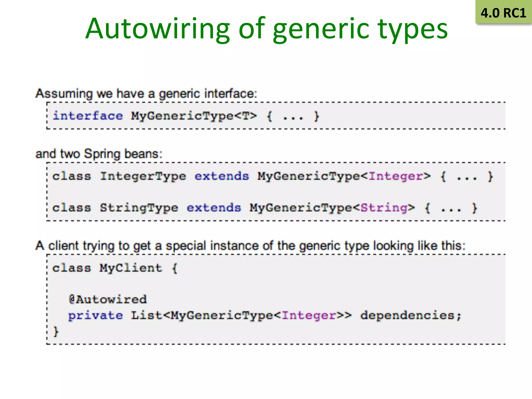Click the '@Autowired' annotation
Screen dimensions: 532x399
[x=108, y=300]
